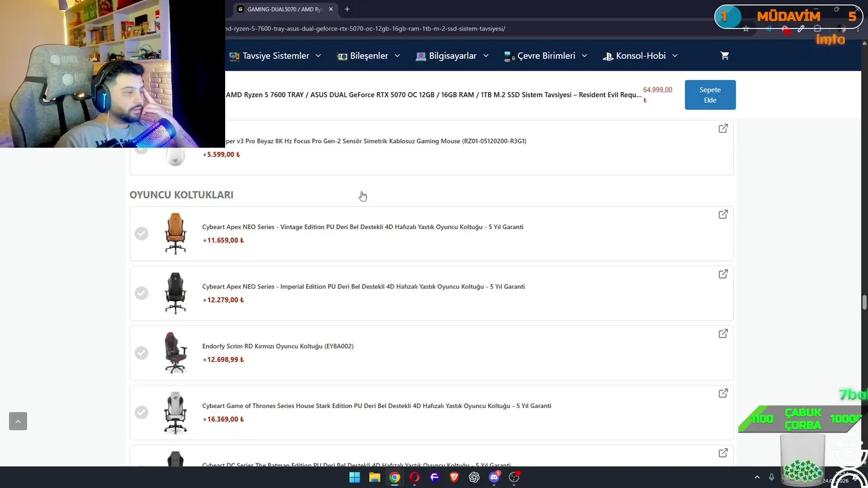Screen dimensions: 868x488
Task: Open Brave browser from the taskbar
Action: 454,477
